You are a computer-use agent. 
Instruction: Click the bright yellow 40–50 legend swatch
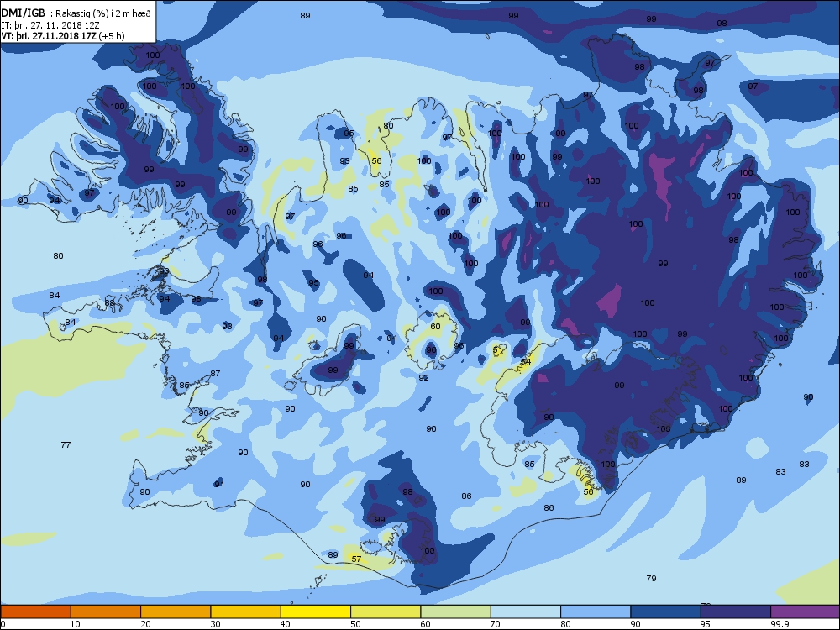pyautogui.click(x=316, y=612)
